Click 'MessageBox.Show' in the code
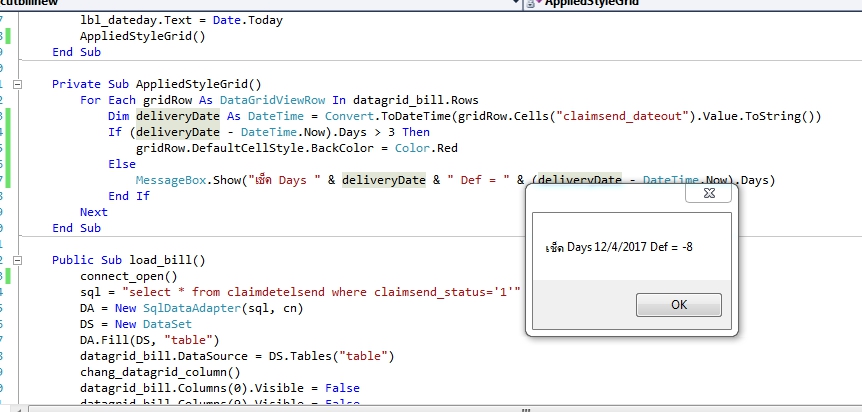The width and height of the screenshot is (862, 412). pos(188,180)
